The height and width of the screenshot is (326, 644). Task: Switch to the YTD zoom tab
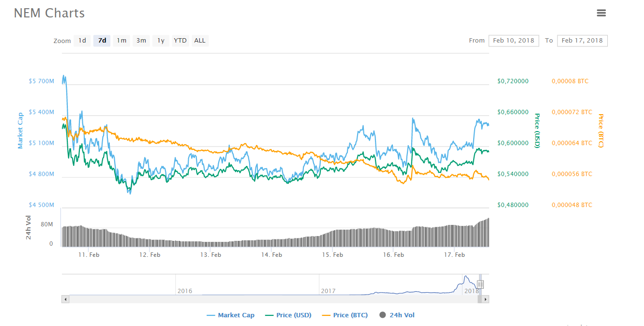point(180,41)
